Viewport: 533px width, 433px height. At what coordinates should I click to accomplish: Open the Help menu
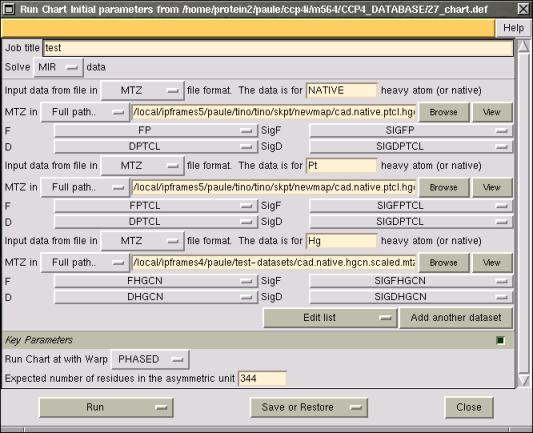point(513,28)
